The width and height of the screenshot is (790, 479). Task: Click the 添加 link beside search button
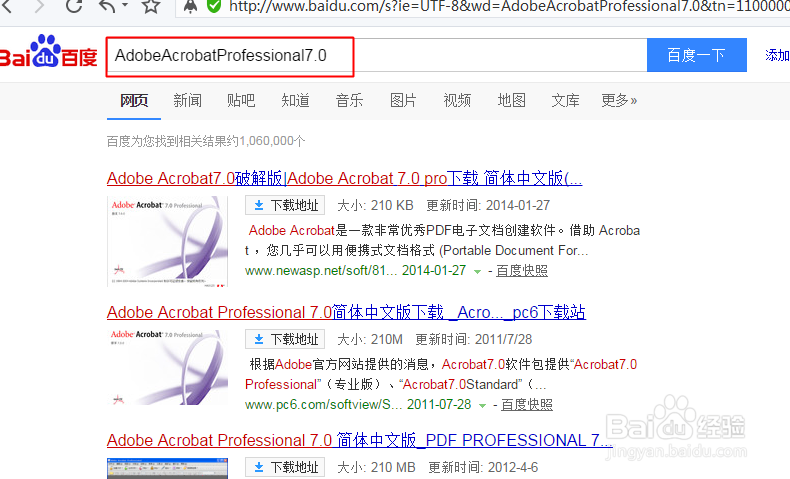click(x=777, y=55)
